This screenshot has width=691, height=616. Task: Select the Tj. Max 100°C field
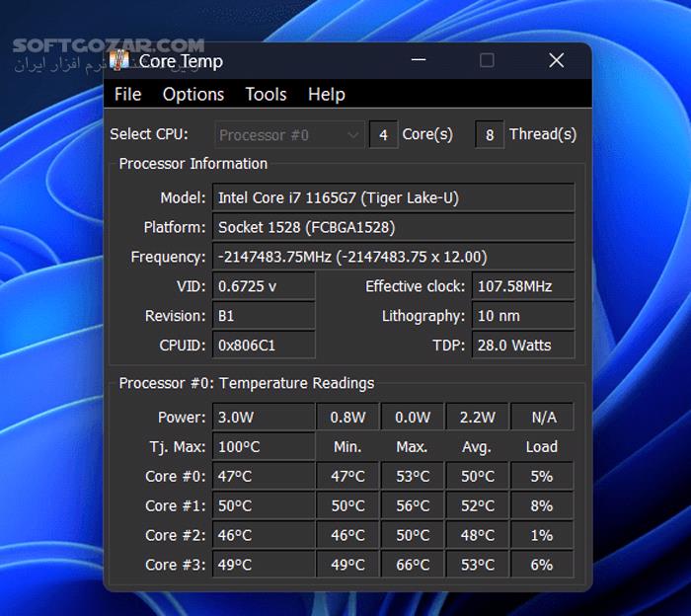click(264, 446)
